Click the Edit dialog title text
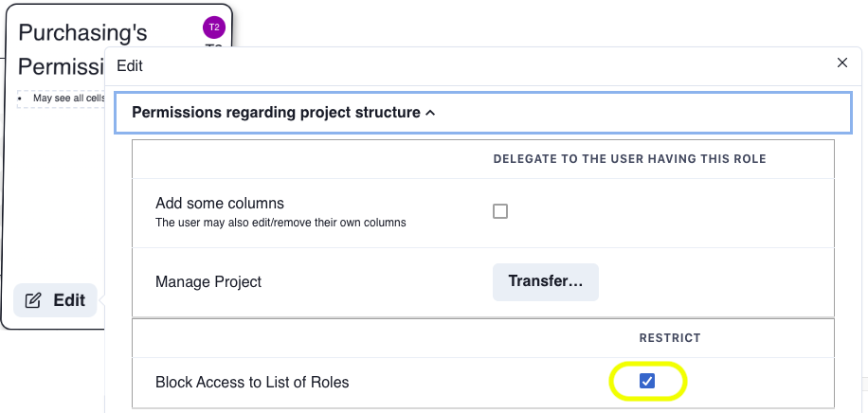Screen dimensions: 868x413 [x=130, y=66]
